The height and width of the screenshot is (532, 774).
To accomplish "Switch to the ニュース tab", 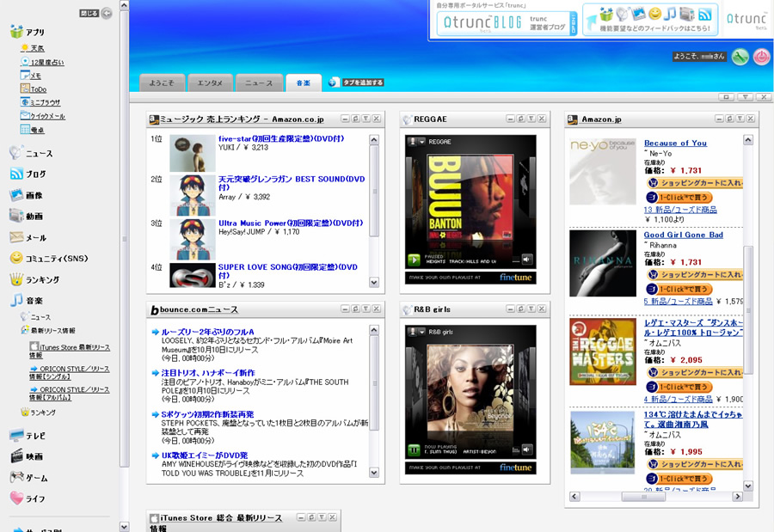I will coord(259,83).
